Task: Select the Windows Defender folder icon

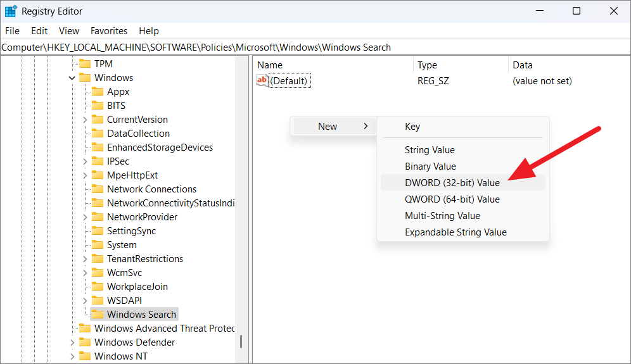Action: 85,342
